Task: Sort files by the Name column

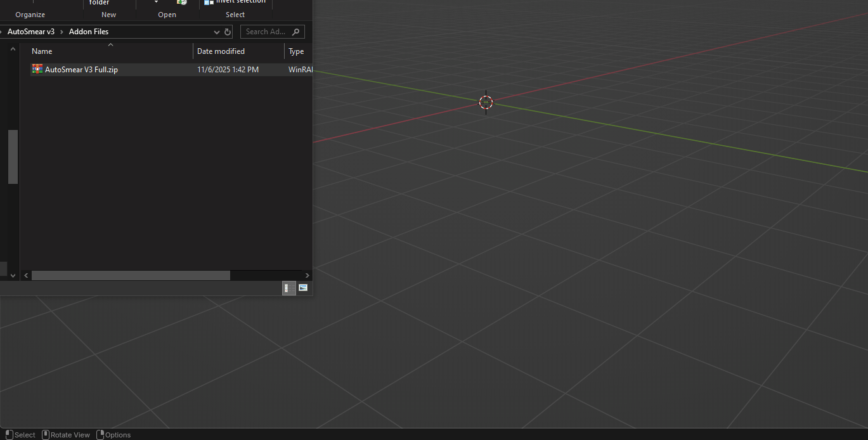Action: (x=42, y=51)
